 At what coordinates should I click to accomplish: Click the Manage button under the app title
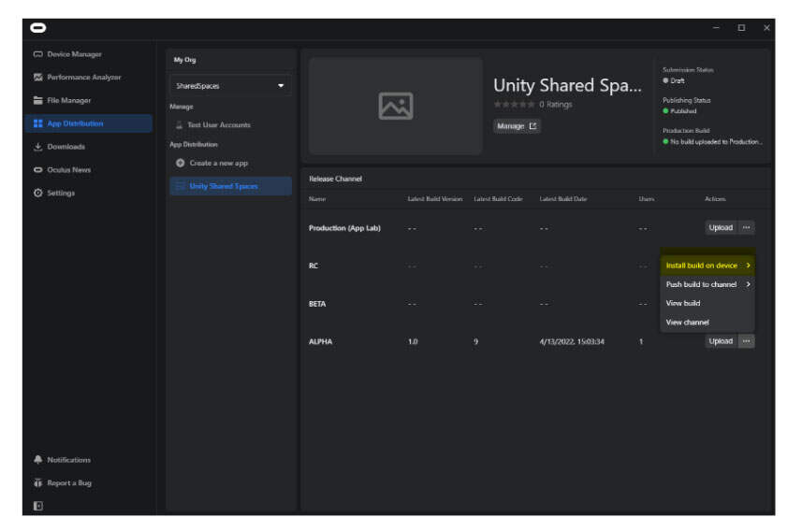[517, 126]
